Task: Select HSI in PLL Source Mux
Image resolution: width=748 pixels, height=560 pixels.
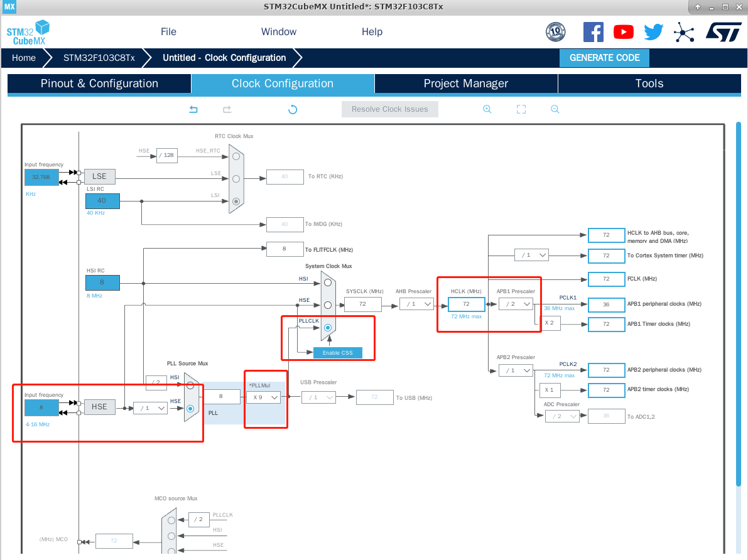Action: tap(190, 385)
